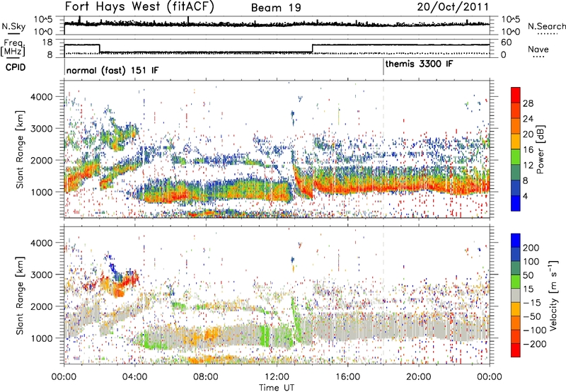Click the red bottom segment of the velocity colorbar

tap(516, 350)
